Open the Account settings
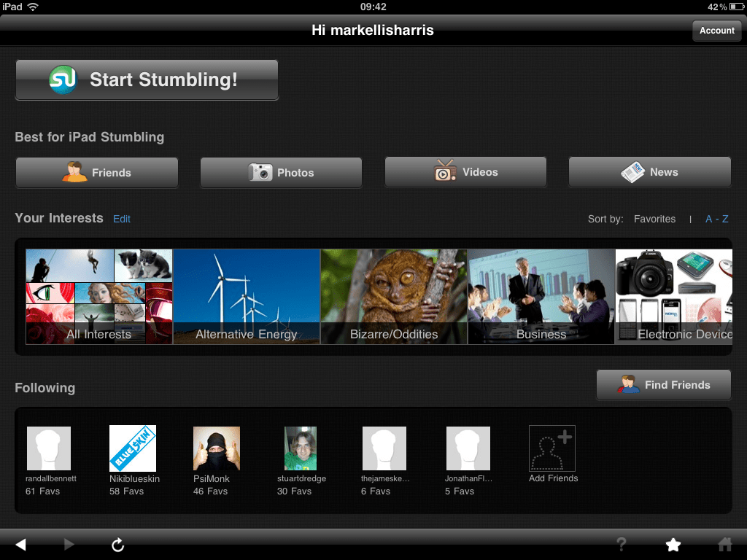 click(716, 31)
